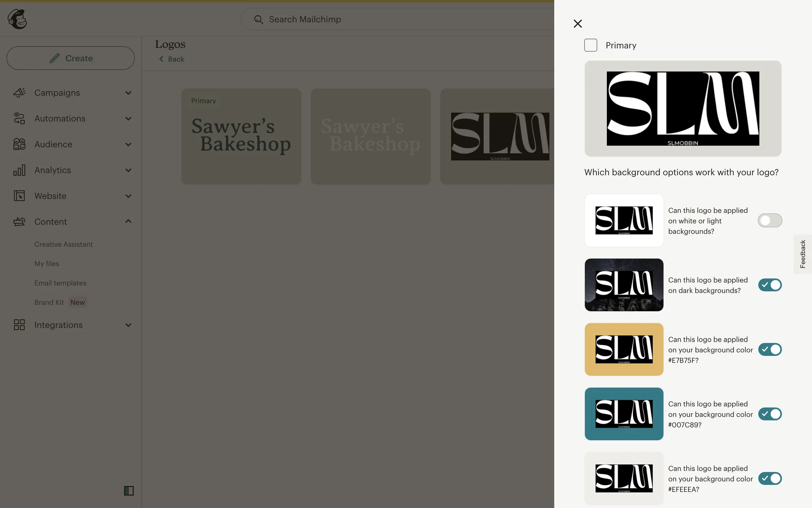Expand the Campaigns menu chevron

click(128, 93)
